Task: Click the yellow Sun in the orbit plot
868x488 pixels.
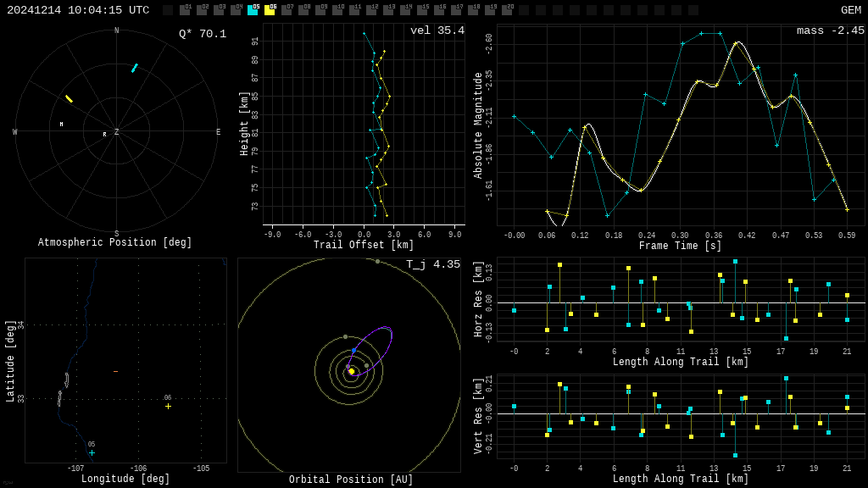Action: pyautogui.click(x=352, y=371)
